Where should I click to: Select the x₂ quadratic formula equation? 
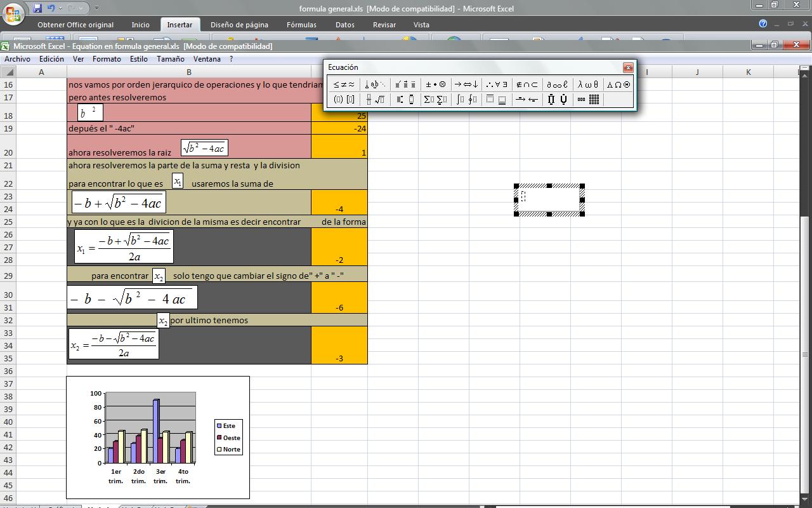pos(114,344)
